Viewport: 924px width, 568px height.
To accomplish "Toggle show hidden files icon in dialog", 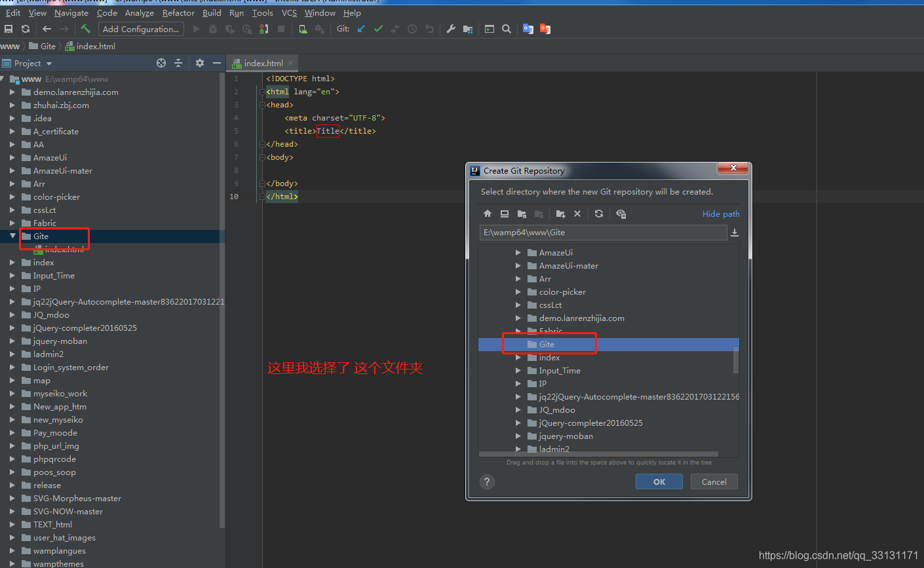I will click(621, 214).
